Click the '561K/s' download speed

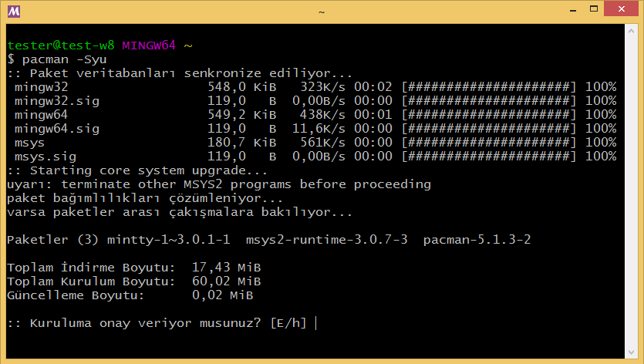point(323,143)
